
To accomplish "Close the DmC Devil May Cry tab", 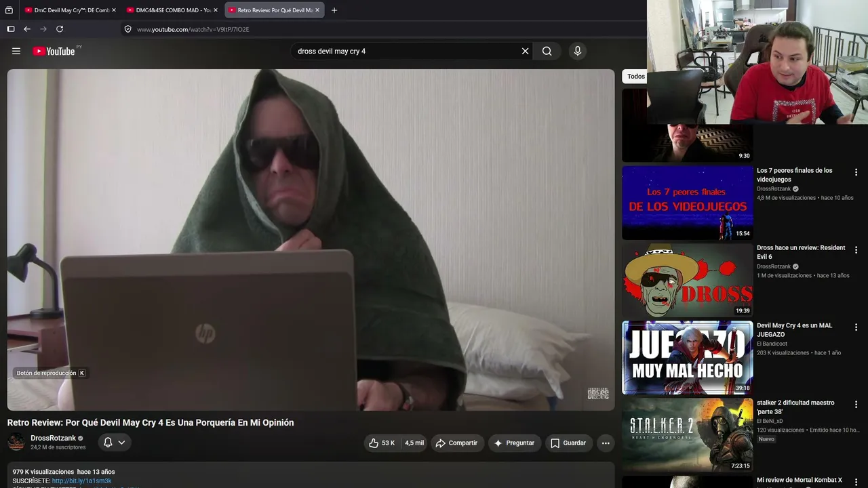I will pyautogui.click(x=114, y=10).
